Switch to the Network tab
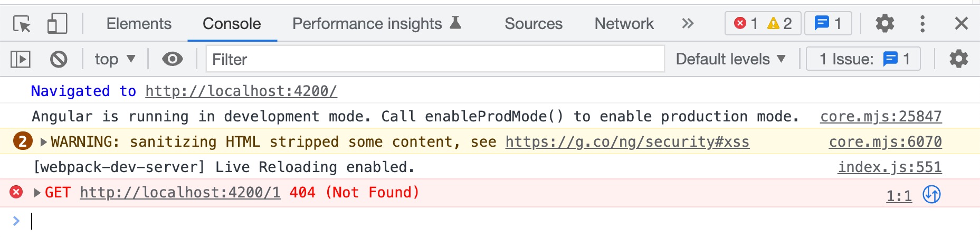Image resolution: width=980 pixels, height=237 pixels. pos(624,24)
